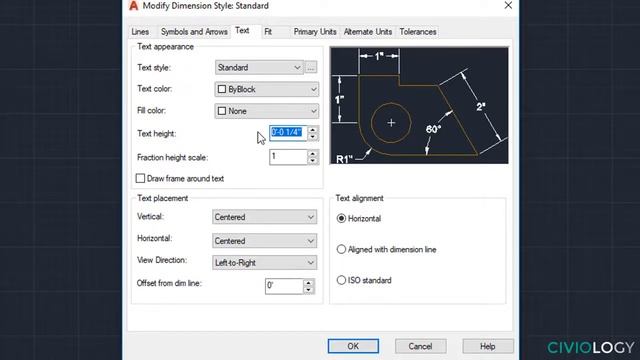This screenshot has width=640, height=360.
Task: Select Horizontal text alignment
Action: tap(341, 218)
